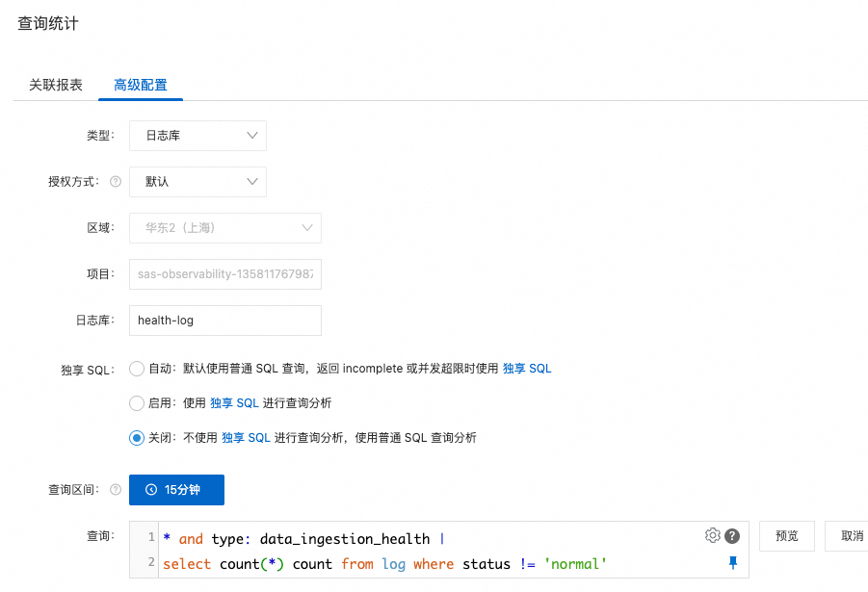Viewport: 868px width, 592px height.
Task: Click the 查询统计 page heading
Action: point(48,24)
